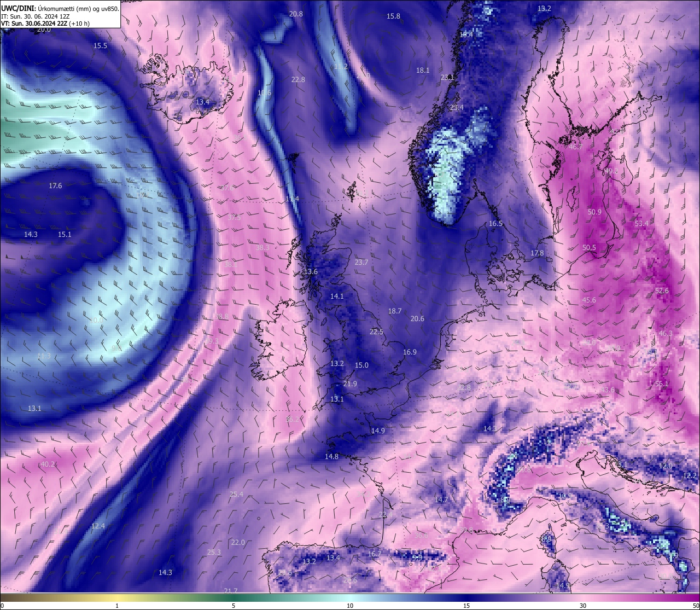Select the 20.8 value label

[x=296, y=14]
